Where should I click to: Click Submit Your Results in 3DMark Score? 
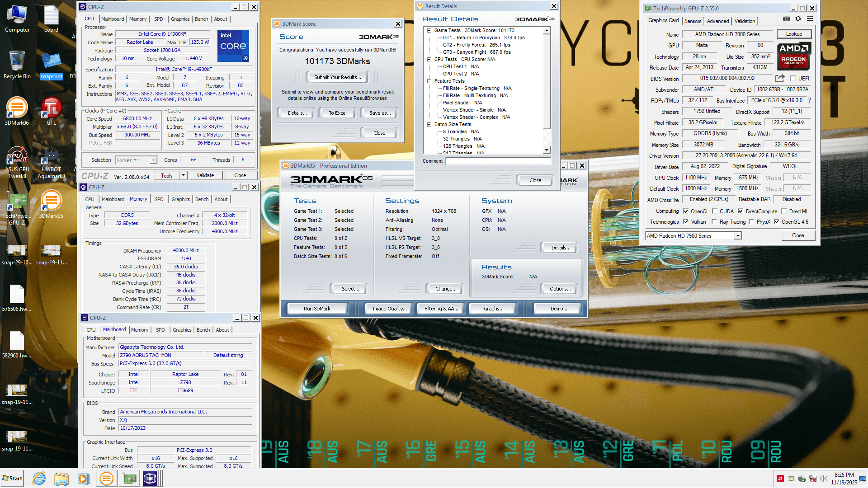point(338,77)
